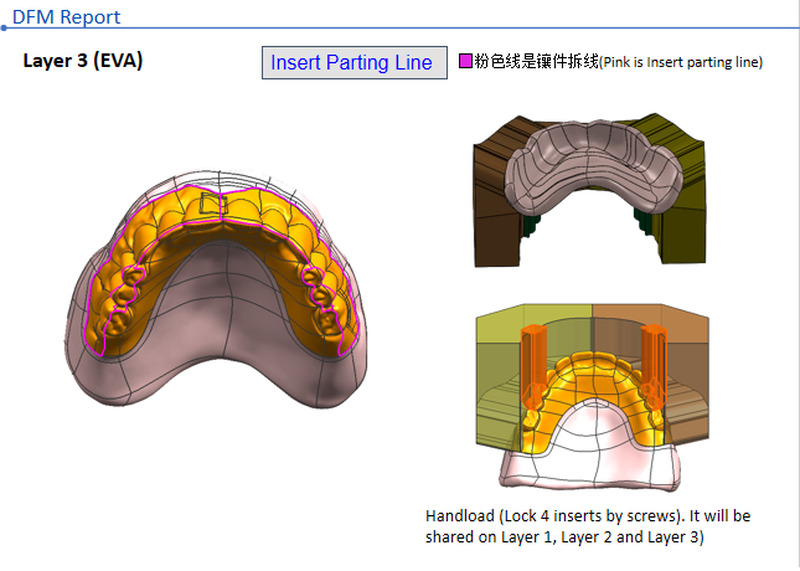The height and width of the screenshot is (571, 800).
Task: Click the Layer 3 (EVA) heading
Action: click(83, 61)
